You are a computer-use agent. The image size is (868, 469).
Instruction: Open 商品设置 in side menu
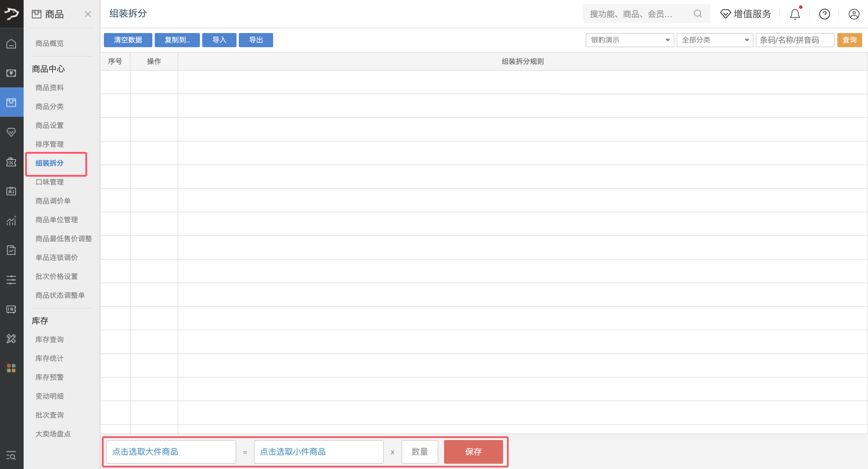point(50,126)
